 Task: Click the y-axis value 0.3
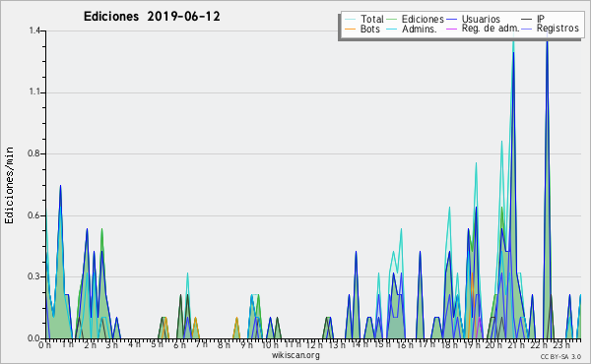point(34,276)
